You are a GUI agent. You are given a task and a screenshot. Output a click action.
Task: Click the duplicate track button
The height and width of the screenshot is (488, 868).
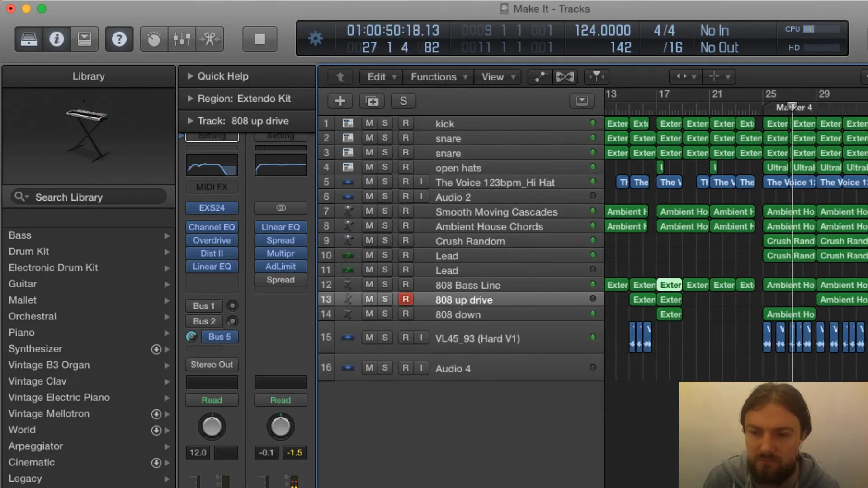click(x=372, y=101)
